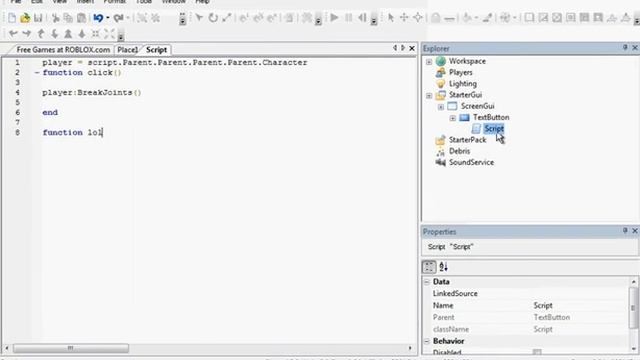Toggle the Disabled checkbox in Properties
This screenshot has width=640, height=360.
(x=537, y=352)
